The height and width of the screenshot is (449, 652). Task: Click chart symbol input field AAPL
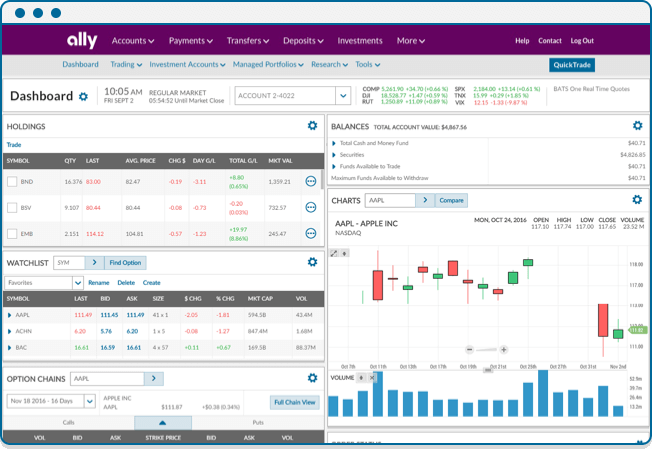[x=390, y=200]
